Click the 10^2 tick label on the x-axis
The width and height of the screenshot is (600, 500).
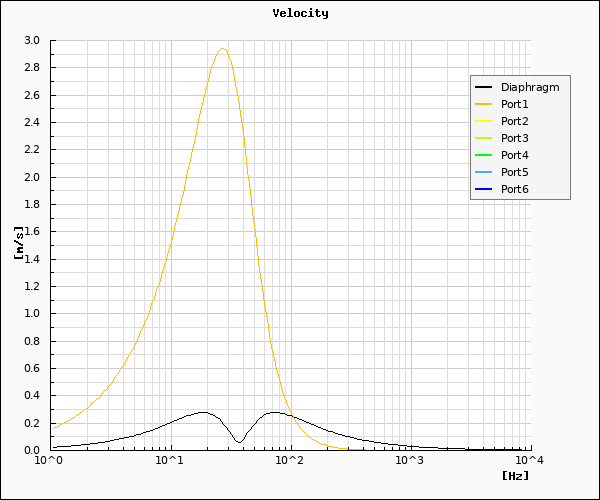[x=290, y=460]
